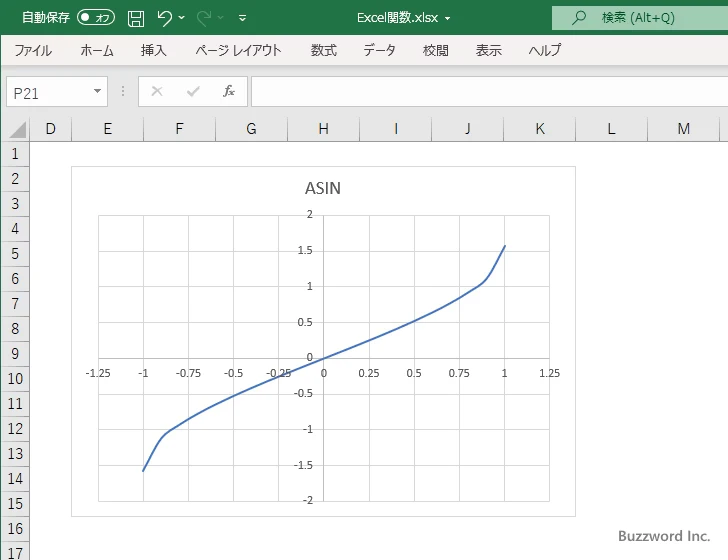Select column K header
The width and height of the screenshot is (728, 560).
[x=540, y=129]
